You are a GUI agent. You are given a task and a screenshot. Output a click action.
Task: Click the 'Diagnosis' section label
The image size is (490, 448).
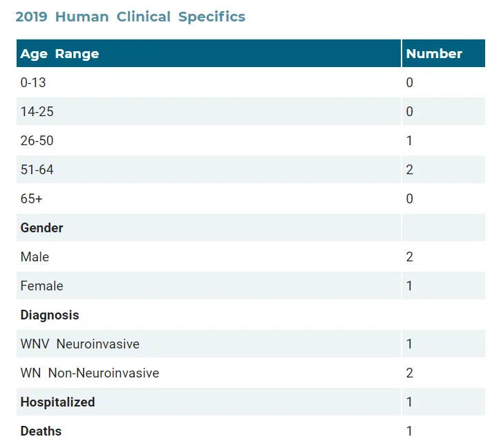tap(50, 315)
